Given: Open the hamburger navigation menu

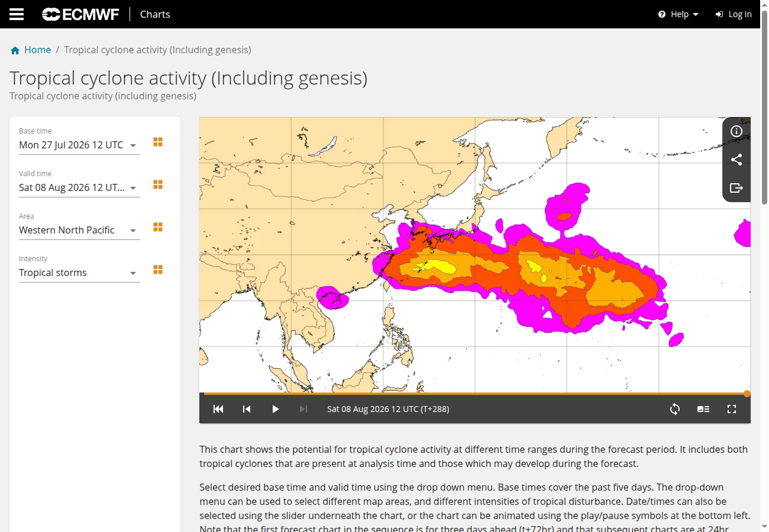Looking at the screenshot, I should pyautogui.click(x=17, y=14).
